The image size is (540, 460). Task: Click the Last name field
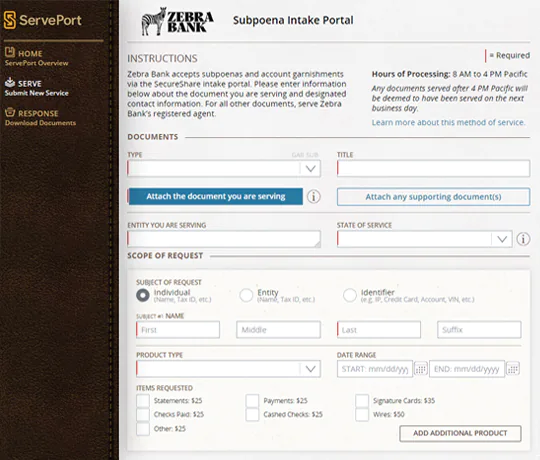coord(379,330)
